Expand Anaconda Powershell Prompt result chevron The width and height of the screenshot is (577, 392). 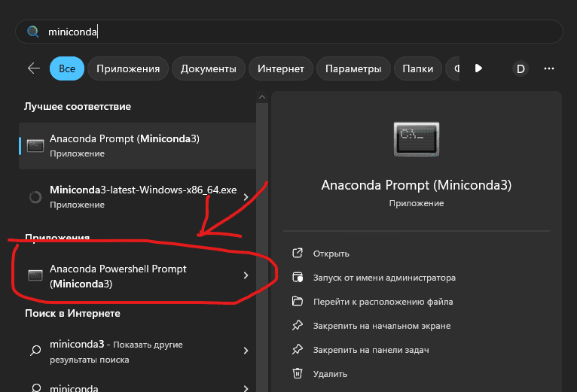(246, 276)
